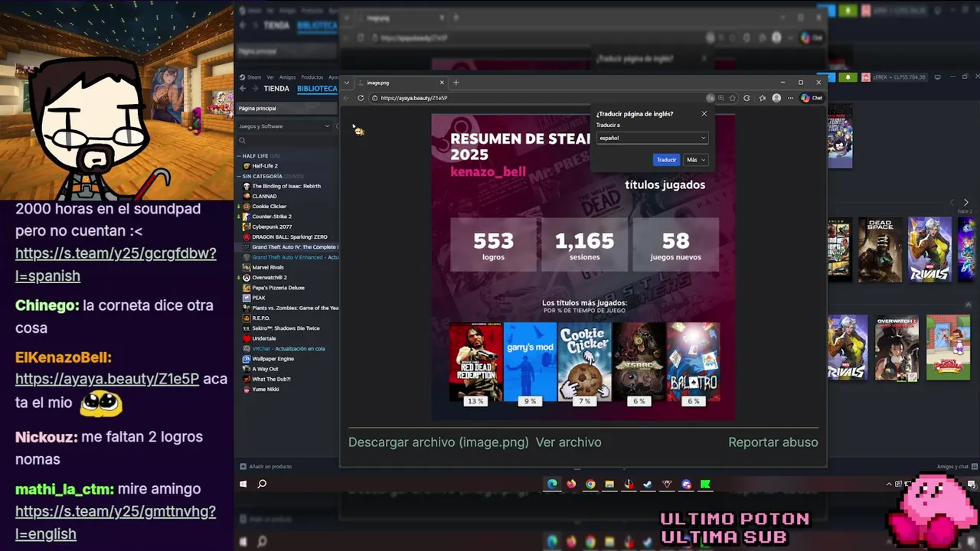Open new browser tab with plus
This screenshot has height=551, width=980.
[456, 83]
